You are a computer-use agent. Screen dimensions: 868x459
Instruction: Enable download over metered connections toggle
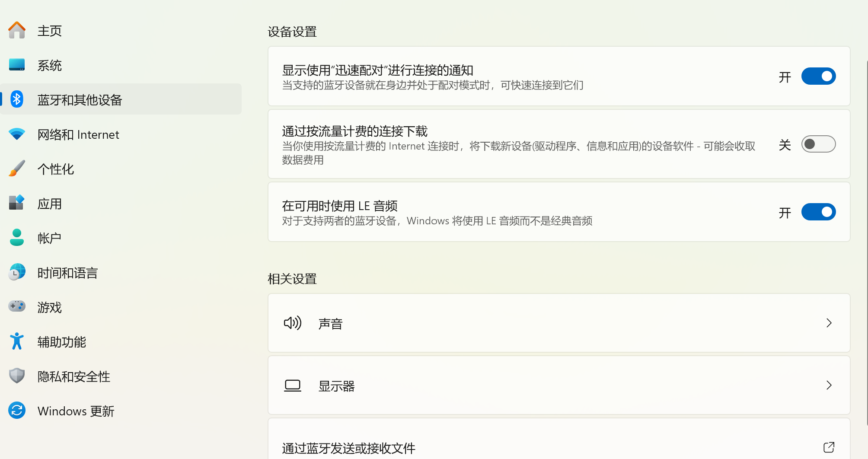[x=818, y=144]
